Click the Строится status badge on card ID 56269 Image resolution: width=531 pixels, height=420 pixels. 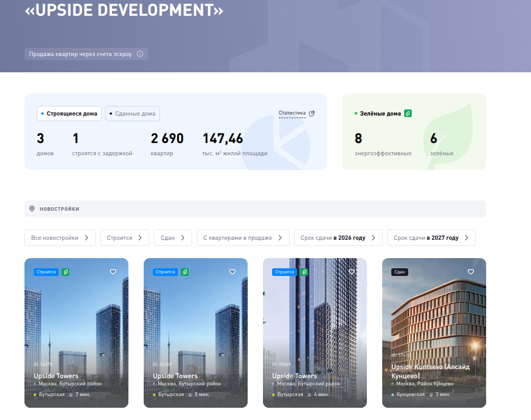[x=165, y=272]
